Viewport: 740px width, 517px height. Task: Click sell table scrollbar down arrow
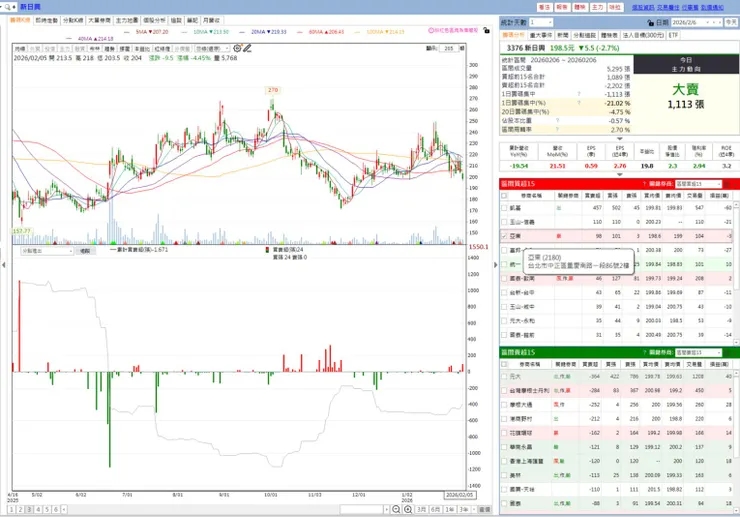pos(736,510)
